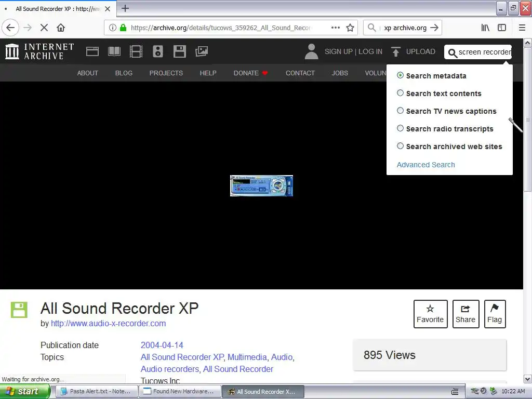Open the Images icon
The height and width of the screenshot is (399, 532).
click(202, 51)
